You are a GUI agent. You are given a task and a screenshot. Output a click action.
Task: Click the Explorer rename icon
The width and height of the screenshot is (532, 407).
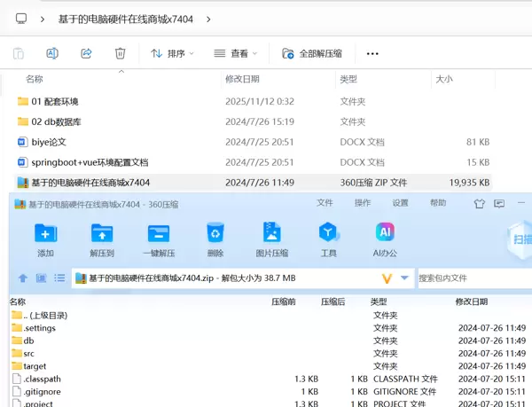(51, 53)
